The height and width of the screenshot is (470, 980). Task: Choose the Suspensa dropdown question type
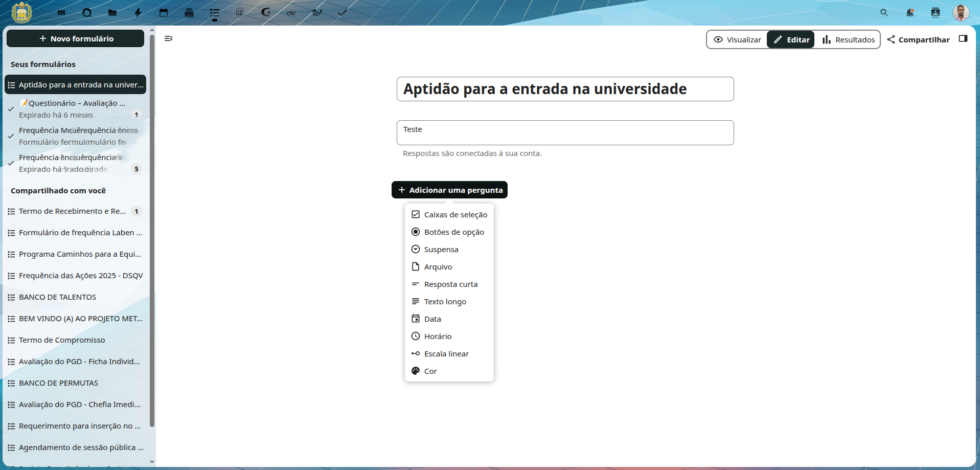441,250
